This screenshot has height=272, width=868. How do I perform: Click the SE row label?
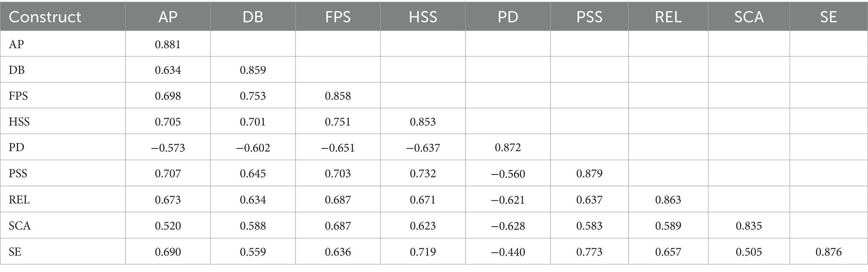pos(15,252)
